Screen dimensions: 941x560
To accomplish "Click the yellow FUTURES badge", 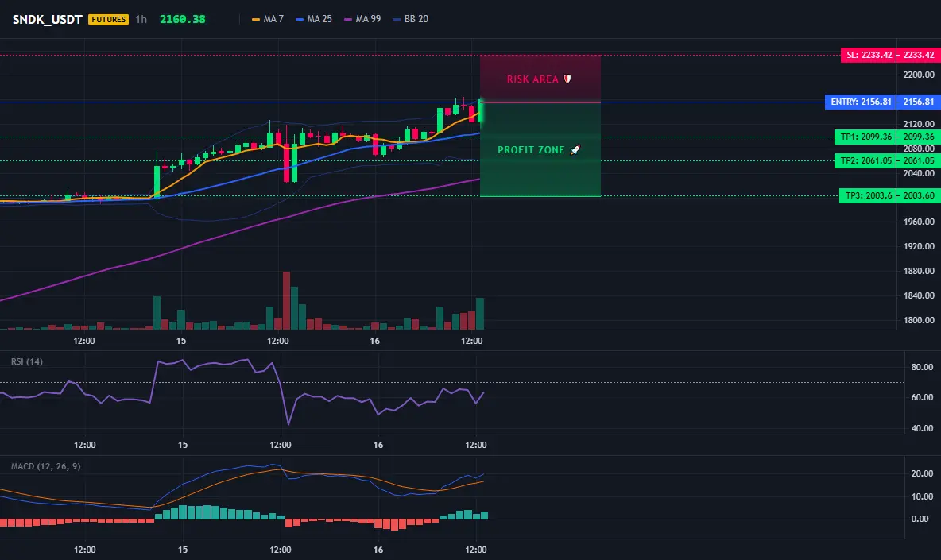I will pyautogui.click(x=108, y=19).
